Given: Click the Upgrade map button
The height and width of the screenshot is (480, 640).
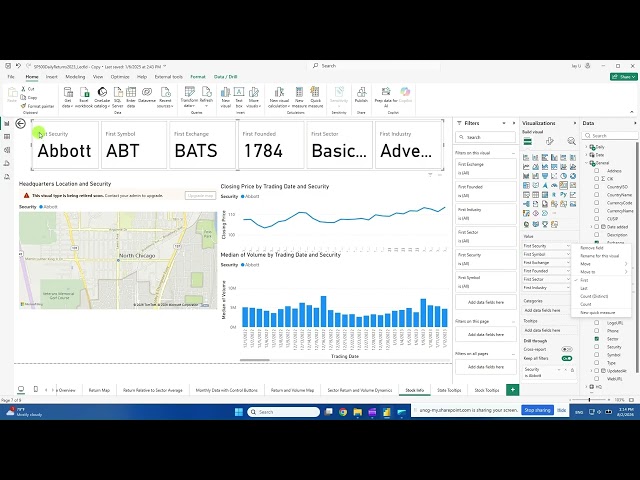Looking at the screenshot, I should (x=200, y=196).
